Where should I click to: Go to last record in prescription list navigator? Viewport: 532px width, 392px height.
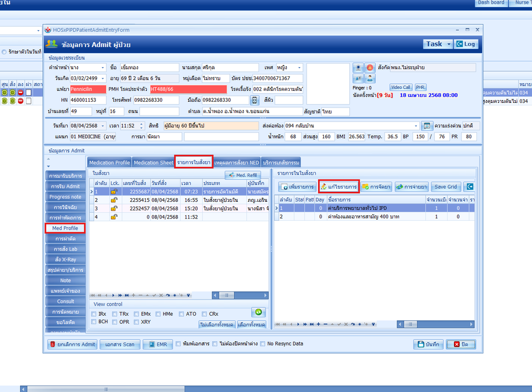pos(127,295)
